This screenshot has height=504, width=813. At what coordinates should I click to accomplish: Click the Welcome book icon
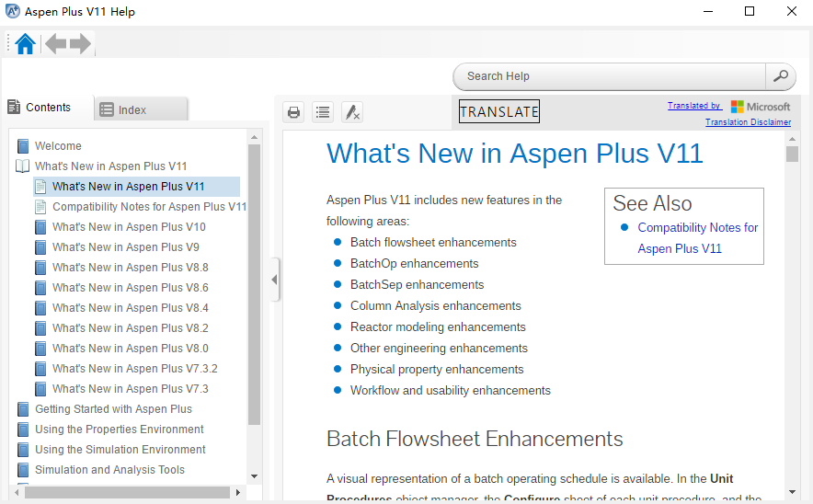click(23, 146)
